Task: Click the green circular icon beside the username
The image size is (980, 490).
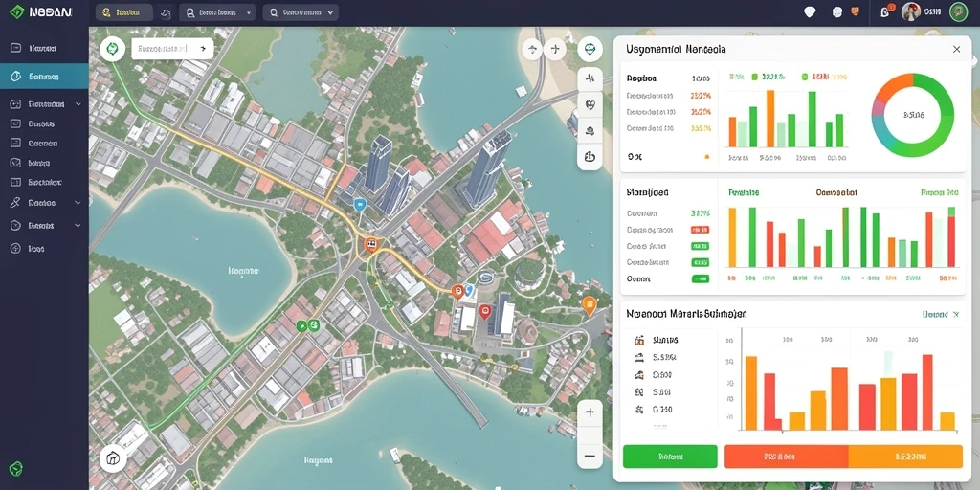Action: (958, 11)
